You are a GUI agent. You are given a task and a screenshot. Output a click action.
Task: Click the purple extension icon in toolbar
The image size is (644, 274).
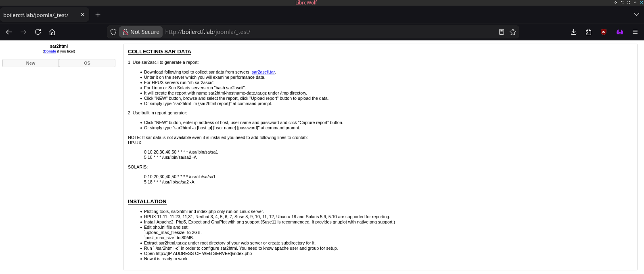620,32
